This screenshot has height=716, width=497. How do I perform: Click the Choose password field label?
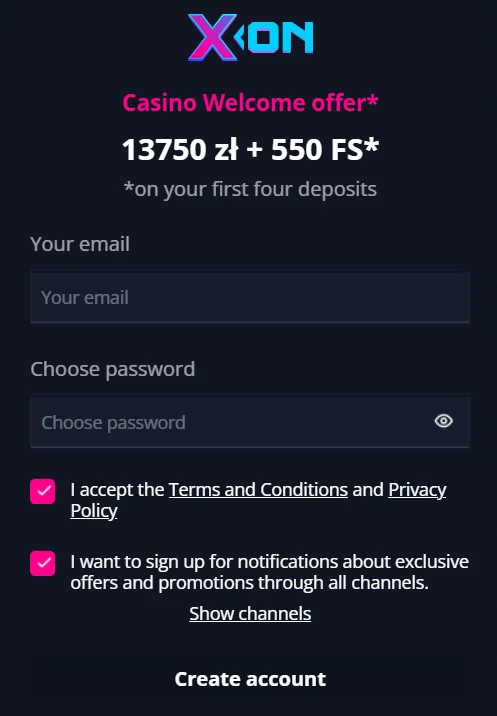112,369
